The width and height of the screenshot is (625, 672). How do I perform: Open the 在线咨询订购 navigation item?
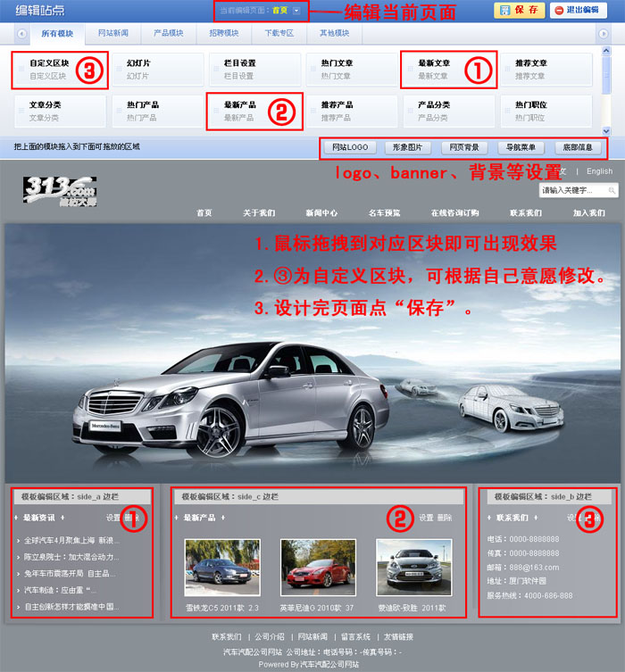454,213
